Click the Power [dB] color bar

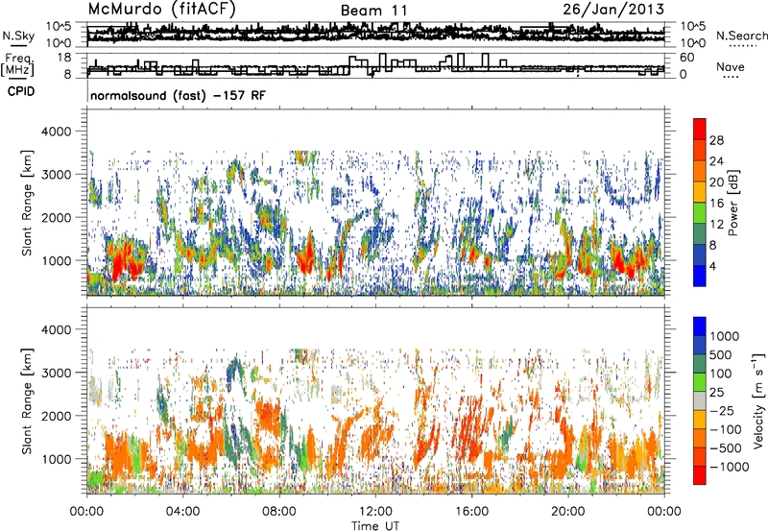[700, 203]
